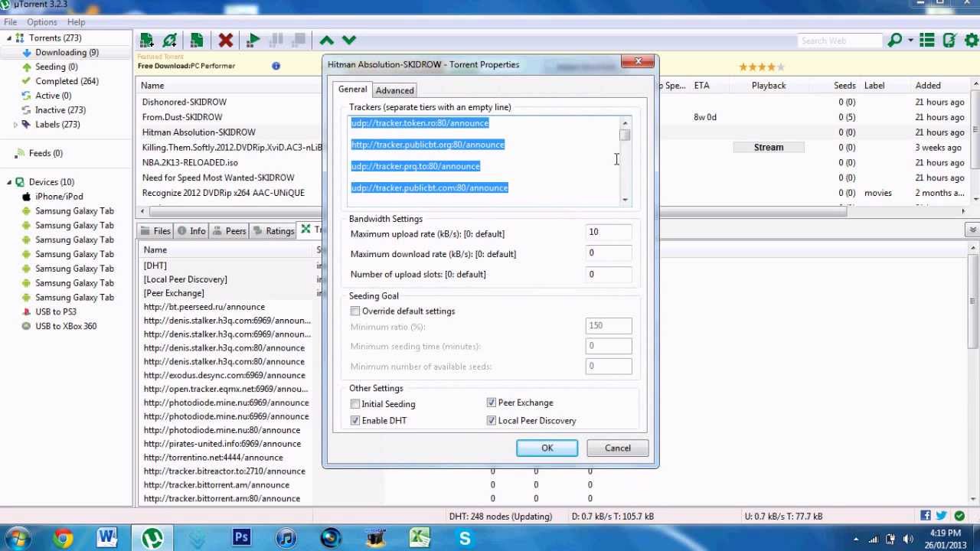Open Google Chrome from the taskbar

[63, 539]
